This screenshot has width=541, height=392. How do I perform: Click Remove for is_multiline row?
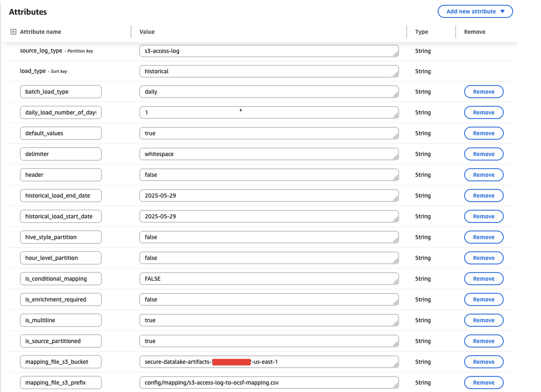coord(483,320)
